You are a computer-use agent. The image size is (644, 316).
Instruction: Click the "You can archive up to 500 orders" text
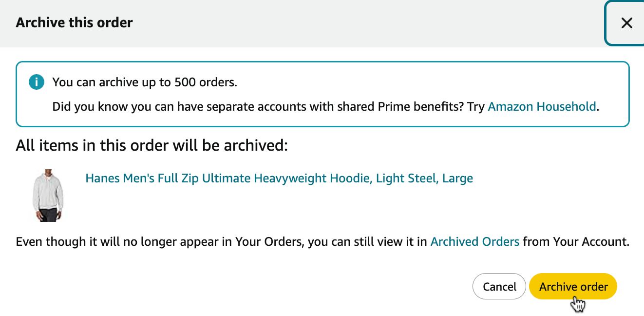tap(145, 82)
